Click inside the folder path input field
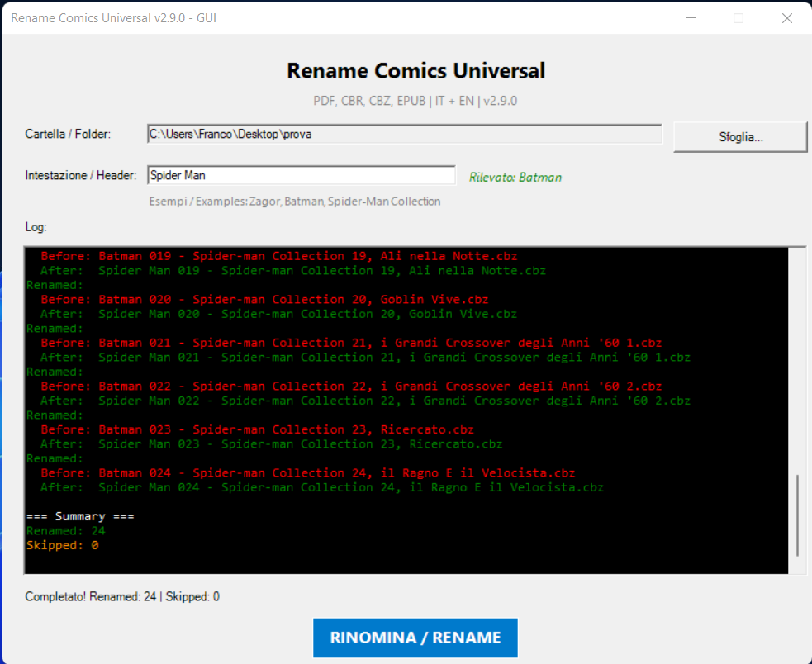This screenshot has width=812, height=664. (x=405, y=134)
